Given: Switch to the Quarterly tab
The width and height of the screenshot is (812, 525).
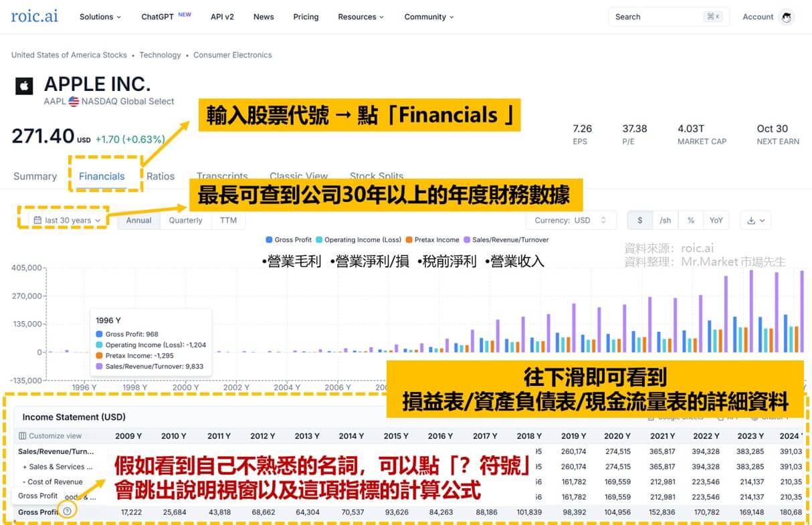Looking at the screenshot, I should point(185,220).
